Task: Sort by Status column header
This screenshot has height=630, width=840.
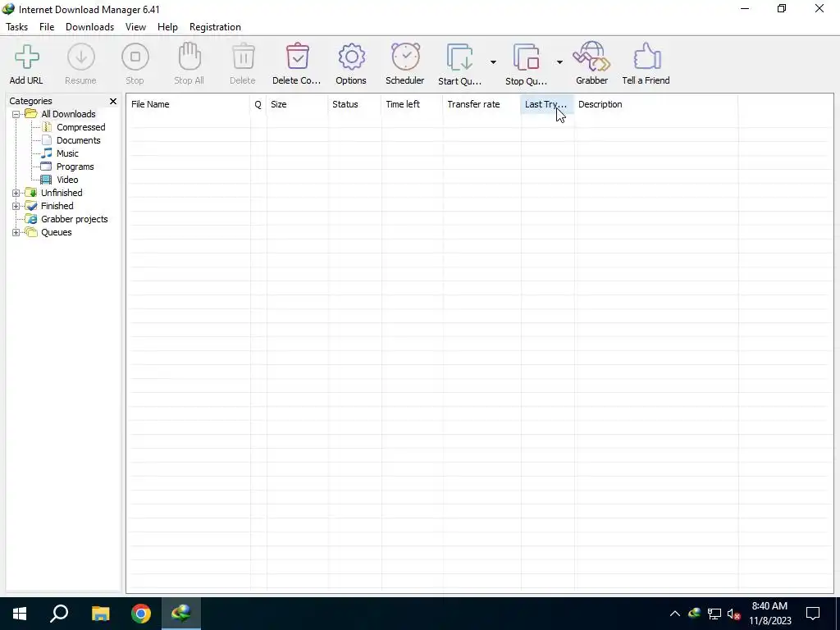Action: [354, 104]
